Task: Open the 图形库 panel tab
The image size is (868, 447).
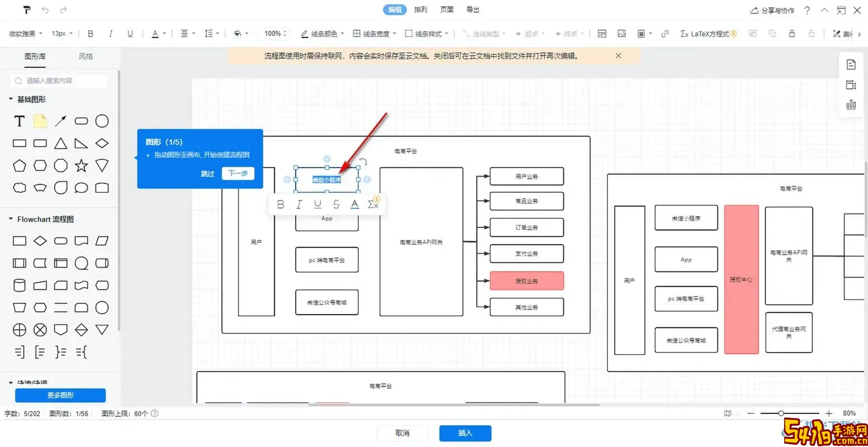Action: point(35,56)
